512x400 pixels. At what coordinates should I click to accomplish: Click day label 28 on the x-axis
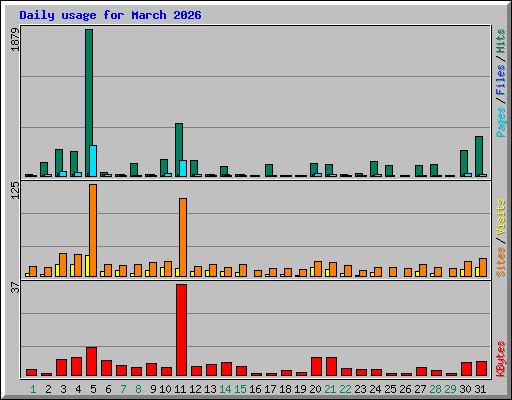coord(435,389)
